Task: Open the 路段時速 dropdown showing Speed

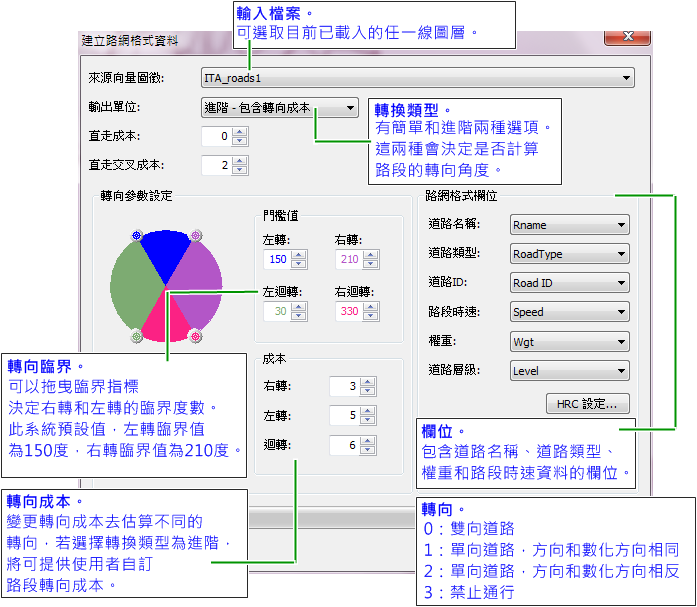Action: [x=569, y=312]
